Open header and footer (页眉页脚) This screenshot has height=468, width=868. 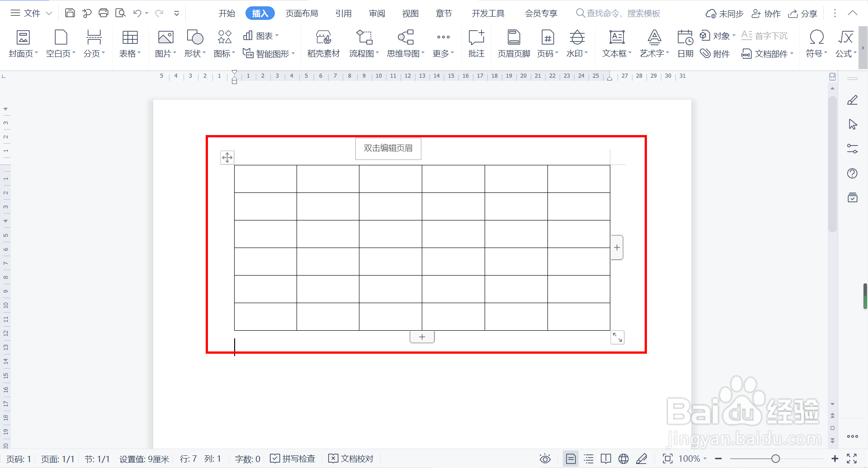pyautogui.click(x=514, y=44)
